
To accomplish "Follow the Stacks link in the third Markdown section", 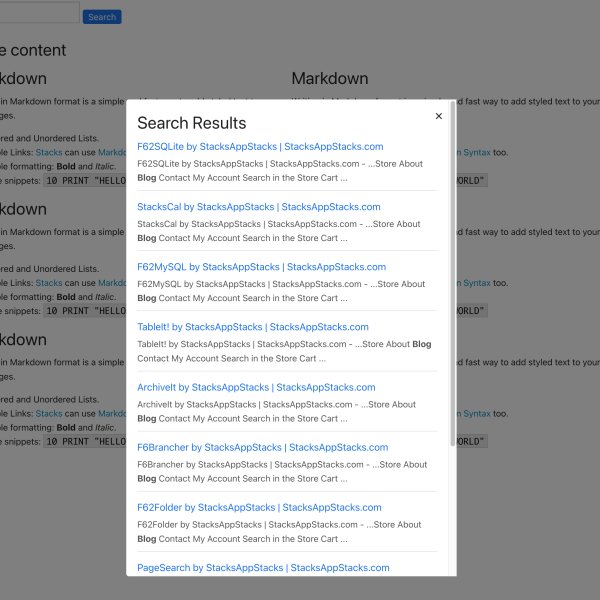I will (49, 414).
